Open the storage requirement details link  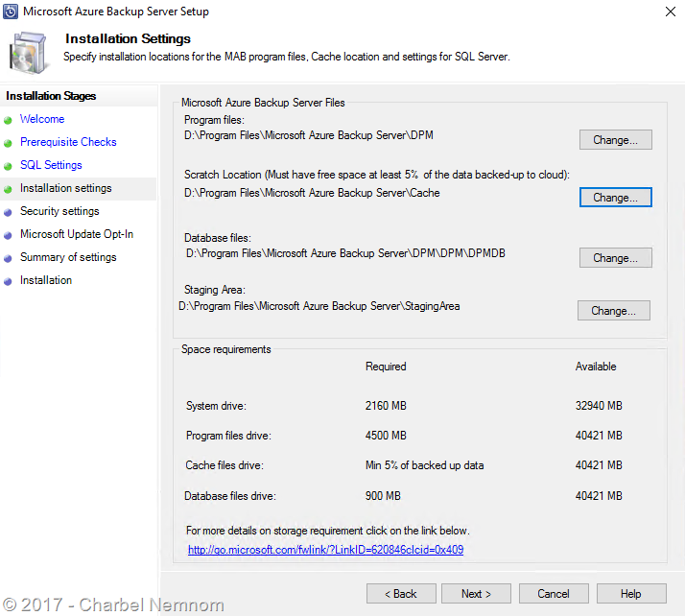point(325,550)
